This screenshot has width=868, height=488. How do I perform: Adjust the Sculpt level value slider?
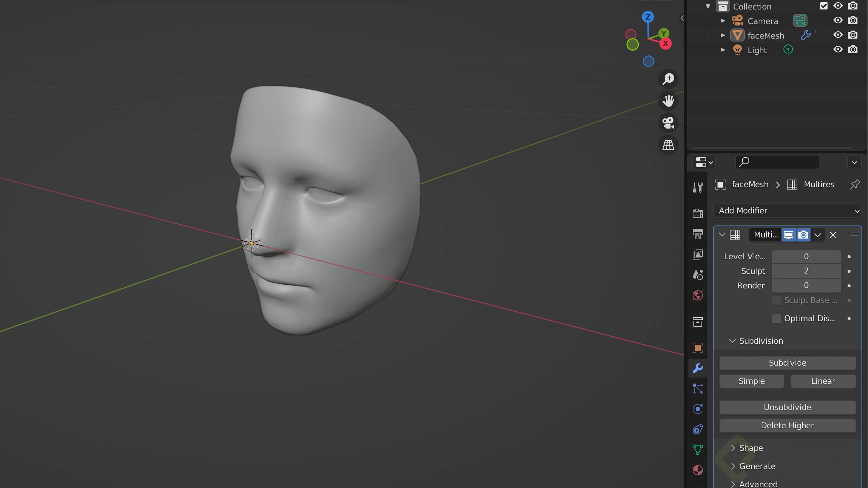[806, 271]
